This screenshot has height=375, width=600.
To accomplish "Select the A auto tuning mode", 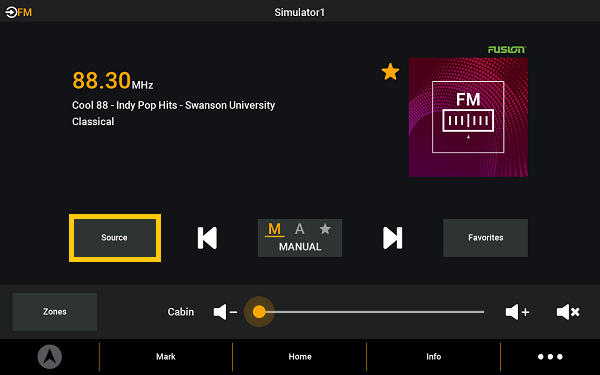I will pyautogui.click(x=300, y=229).
